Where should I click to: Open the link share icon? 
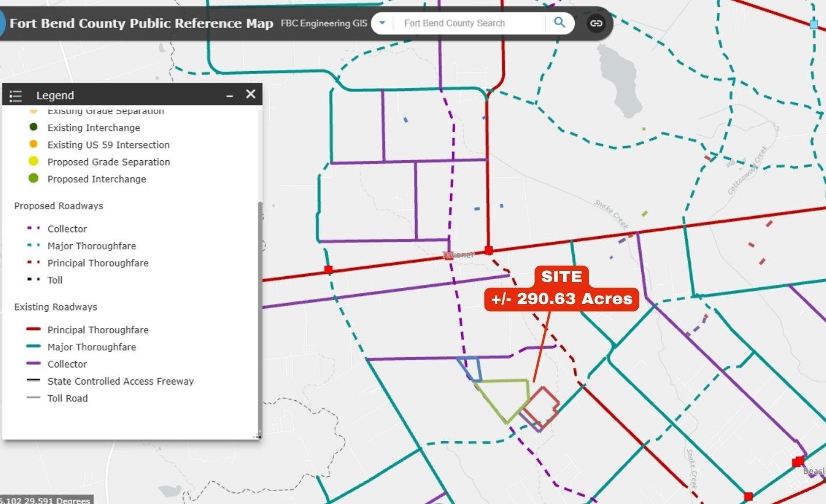[x=596, y=23]
